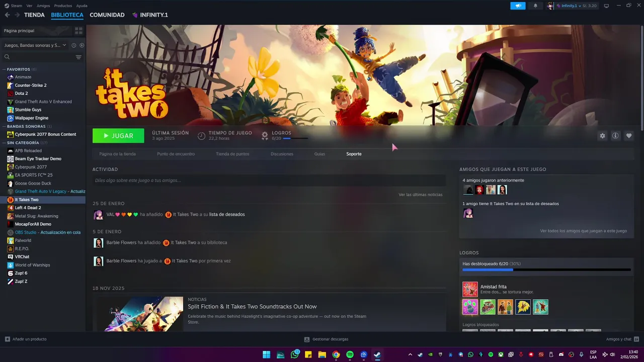
Task: Open the game settings gear icon
Action: [x=602, y=136]
